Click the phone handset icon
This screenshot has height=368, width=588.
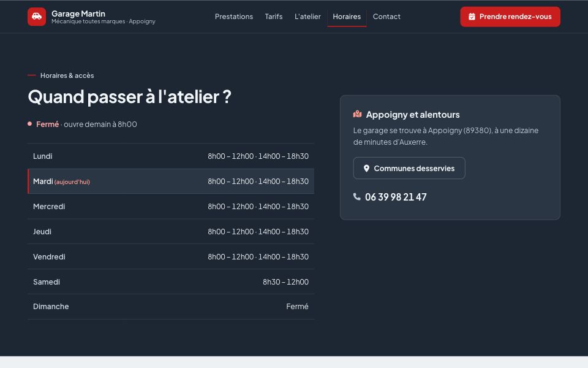356,196
